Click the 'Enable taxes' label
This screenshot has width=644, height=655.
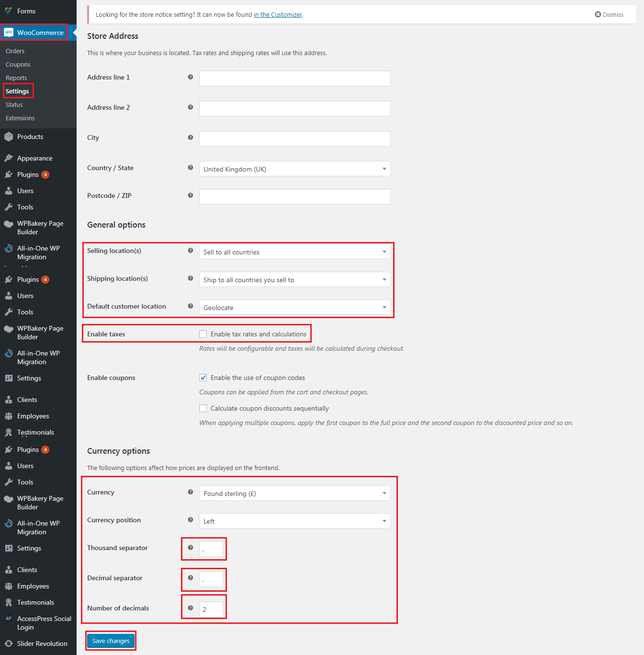tap(106, 334)
